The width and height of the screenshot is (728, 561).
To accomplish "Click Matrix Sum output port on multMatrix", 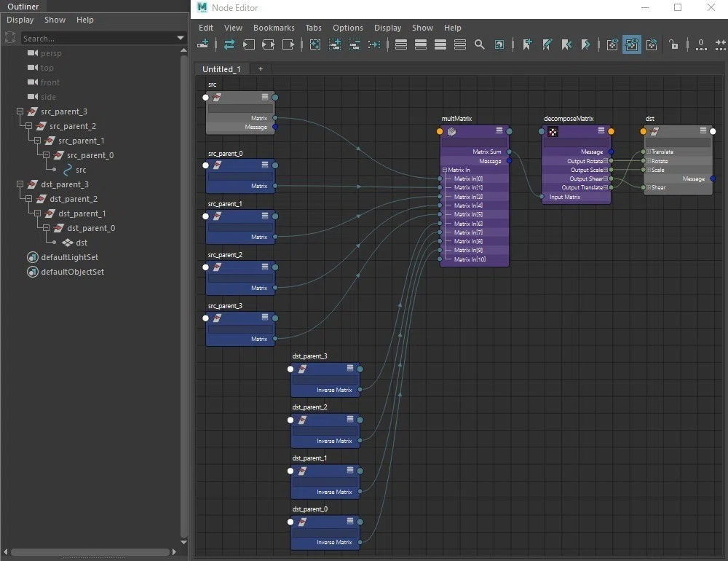I will pos(510,152).
